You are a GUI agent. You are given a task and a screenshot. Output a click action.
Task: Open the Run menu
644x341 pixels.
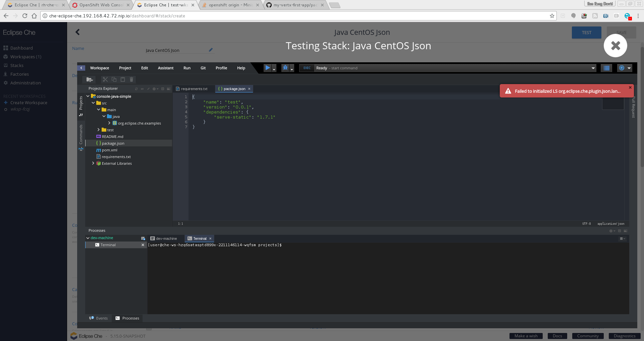pyautogui.click(x=187, y=68)
